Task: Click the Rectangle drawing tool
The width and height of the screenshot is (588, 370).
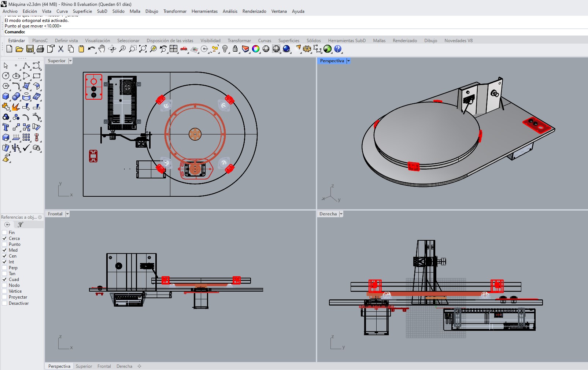Action: tap(37, 76)
